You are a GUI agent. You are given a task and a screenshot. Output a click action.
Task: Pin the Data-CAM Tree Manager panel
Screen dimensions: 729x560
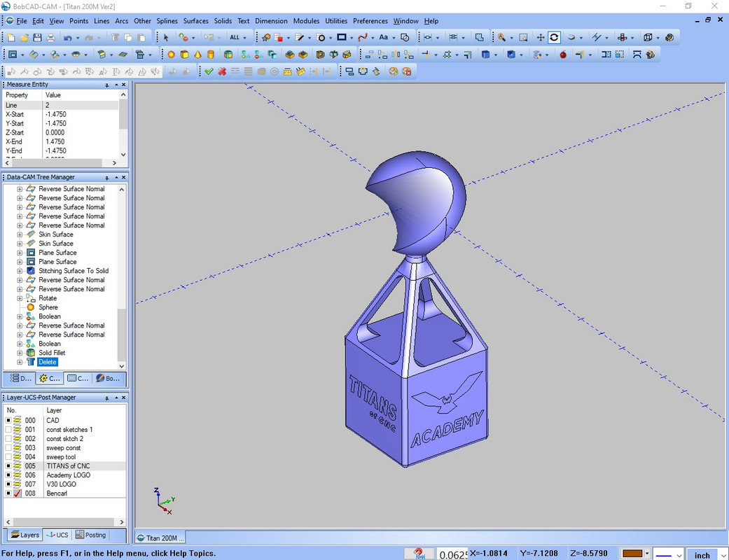click(107, 178)
